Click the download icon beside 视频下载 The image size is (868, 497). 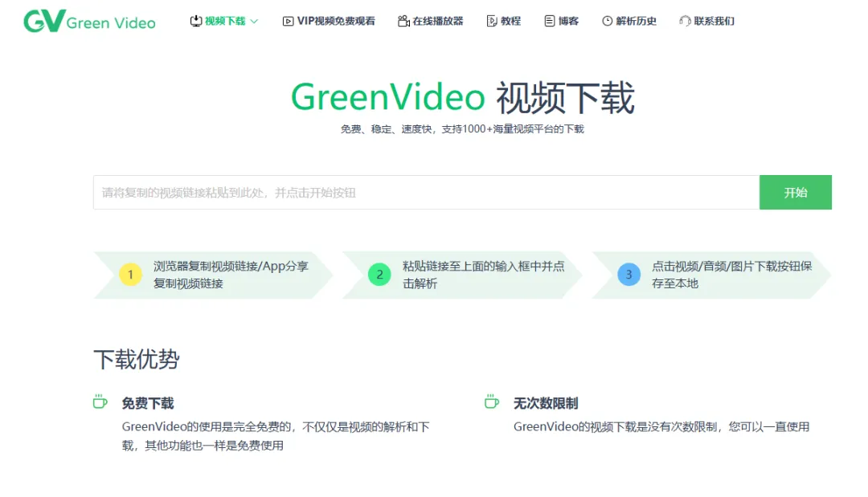pyautogui.click(x=196, y=21)
